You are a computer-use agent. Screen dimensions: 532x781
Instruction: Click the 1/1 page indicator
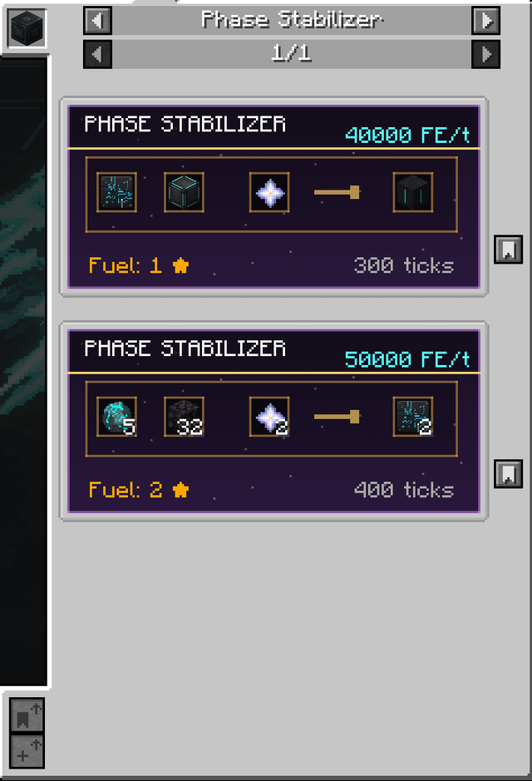pyautogui.click(x=291, y=55)
